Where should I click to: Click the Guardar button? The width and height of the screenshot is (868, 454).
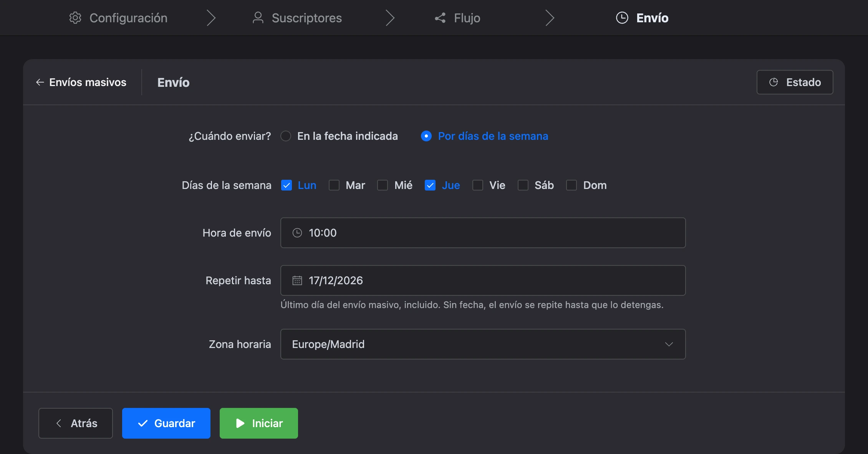166,423
